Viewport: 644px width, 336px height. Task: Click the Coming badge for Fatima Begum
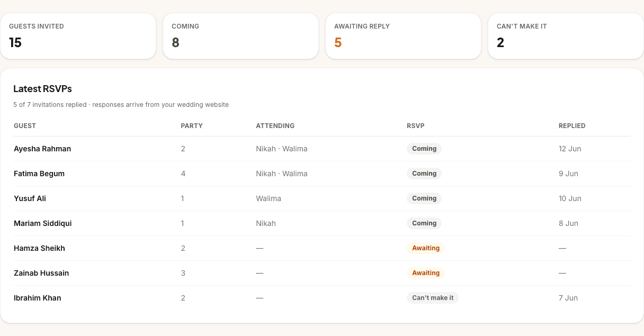tap(424, 174)
